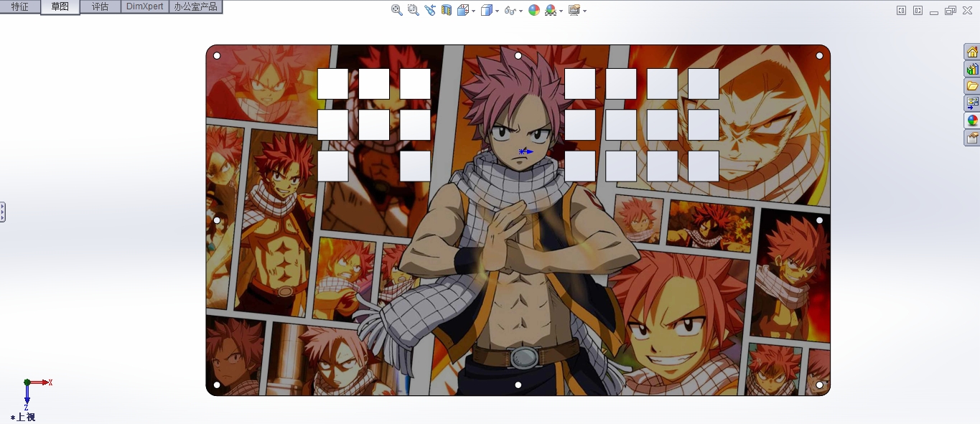Screen dimensions: 980x424
Task: Open the Design Library task pane tab
Action: pos(972,69)
